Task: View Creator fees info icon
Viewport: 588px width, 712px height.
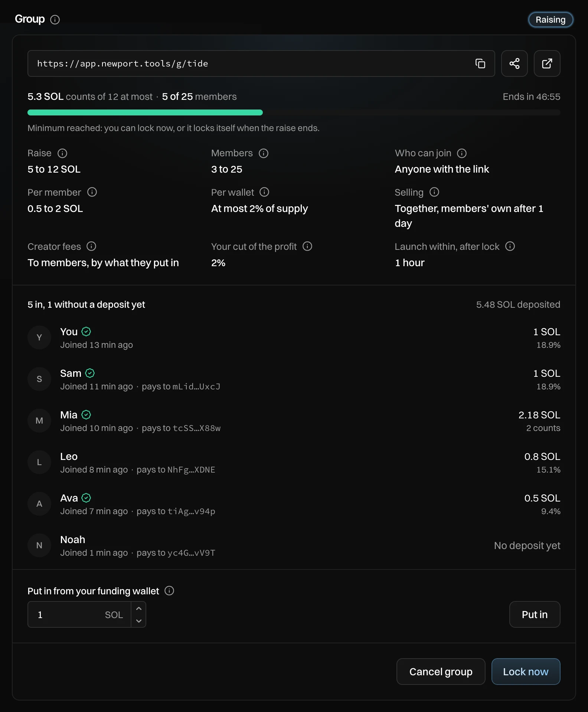Action: click(x=91, y=246)
